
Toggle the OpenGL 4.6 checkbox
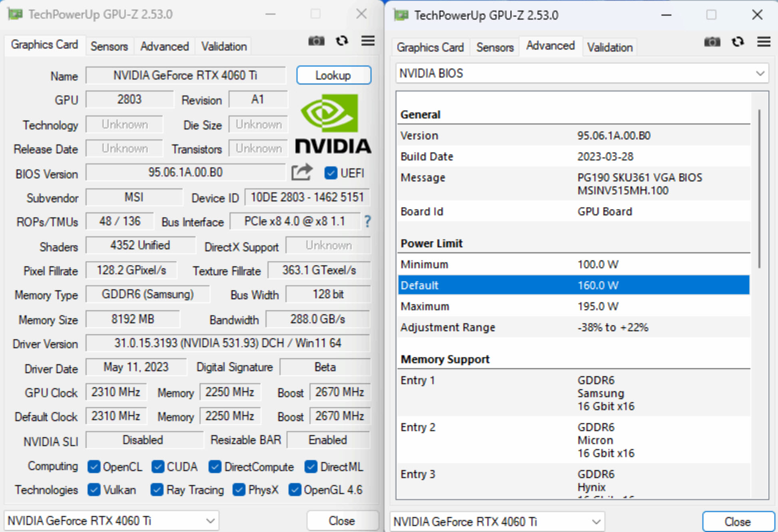295,490
